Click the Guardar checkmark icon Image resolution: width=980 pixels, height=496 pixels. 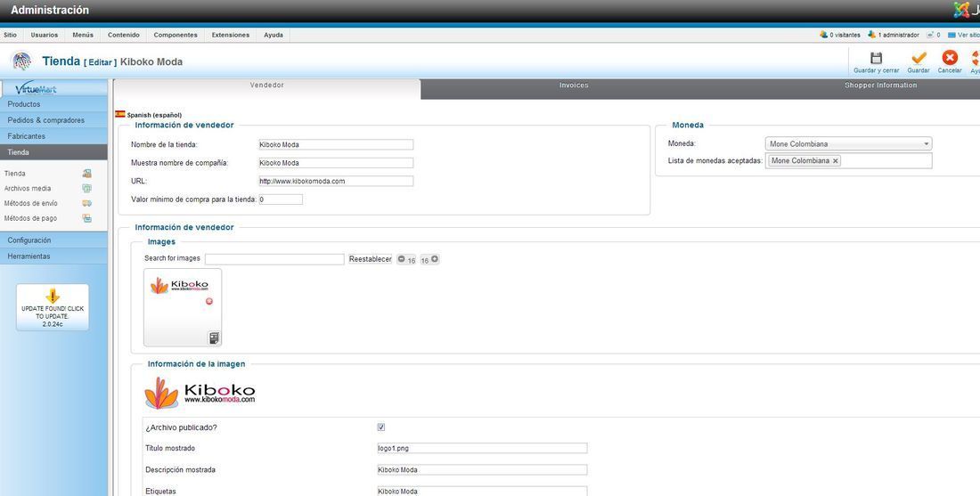pos(919,58)
